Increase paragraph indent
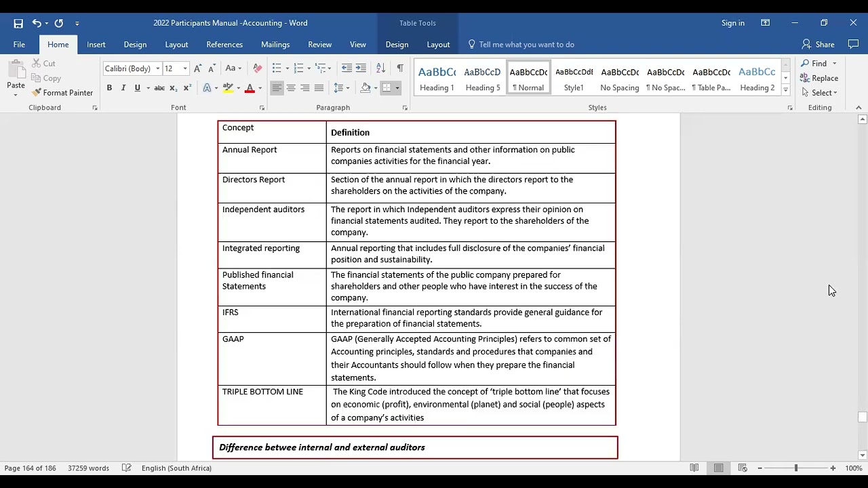The image size is (868, 488). 361,68
